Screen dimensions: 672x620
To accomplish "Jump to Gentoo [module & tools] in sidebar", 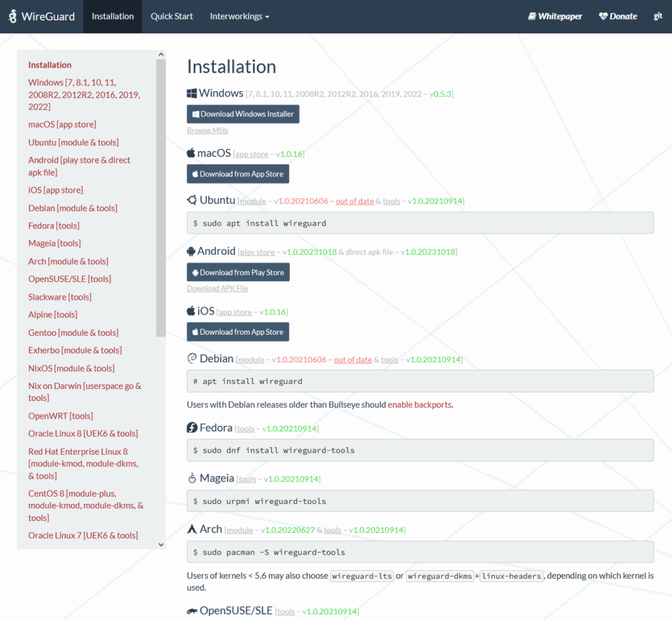I will point(73,333).
